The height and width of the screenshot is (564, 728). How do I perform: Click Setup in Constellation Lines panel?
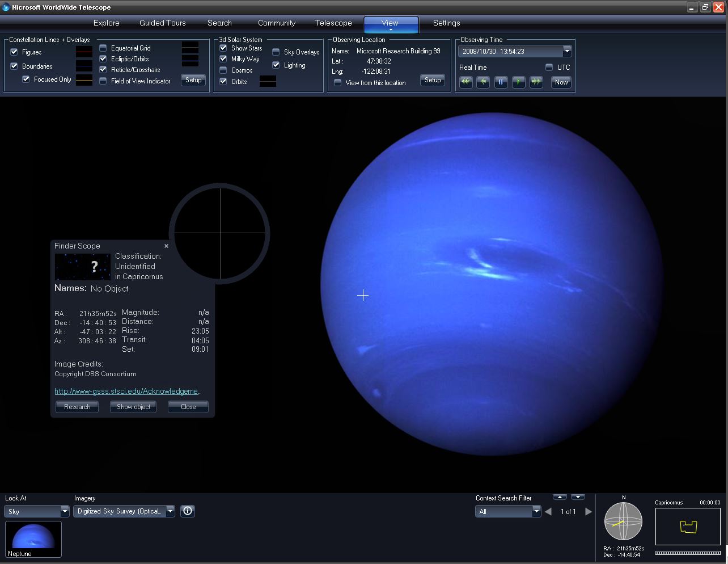(x=193, y=80)
